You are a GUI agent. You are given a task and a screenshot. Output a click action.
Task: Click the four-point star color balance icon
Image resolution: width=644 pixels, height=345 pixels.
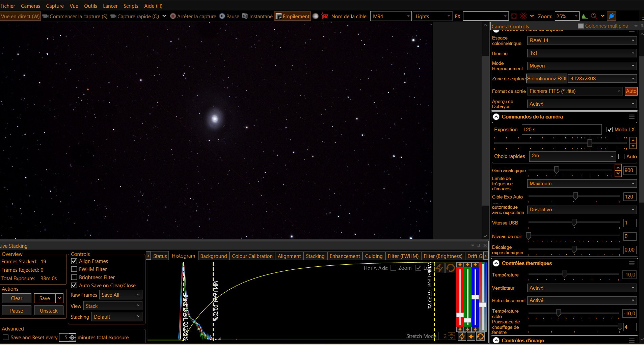coord(471,337)
